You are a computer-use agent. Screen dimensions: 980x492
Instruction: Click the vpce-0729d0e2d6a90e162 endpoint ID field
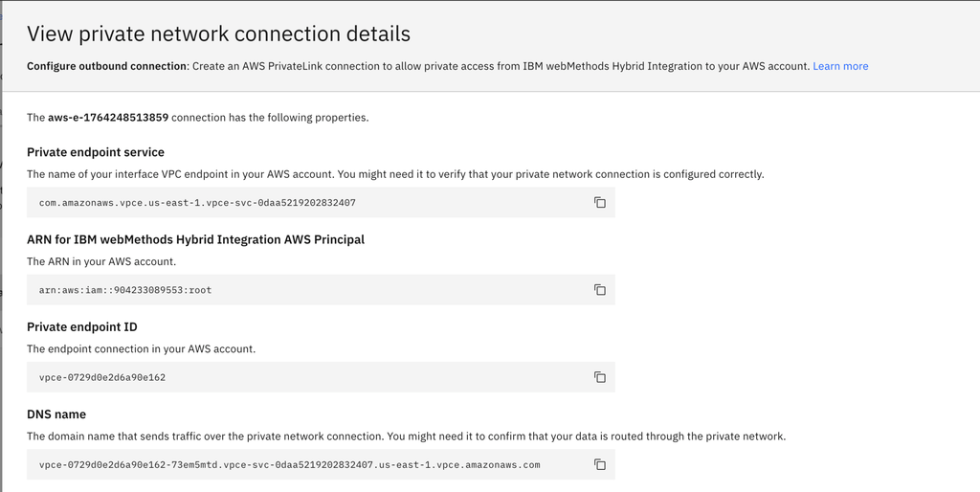tap(102, 377)
